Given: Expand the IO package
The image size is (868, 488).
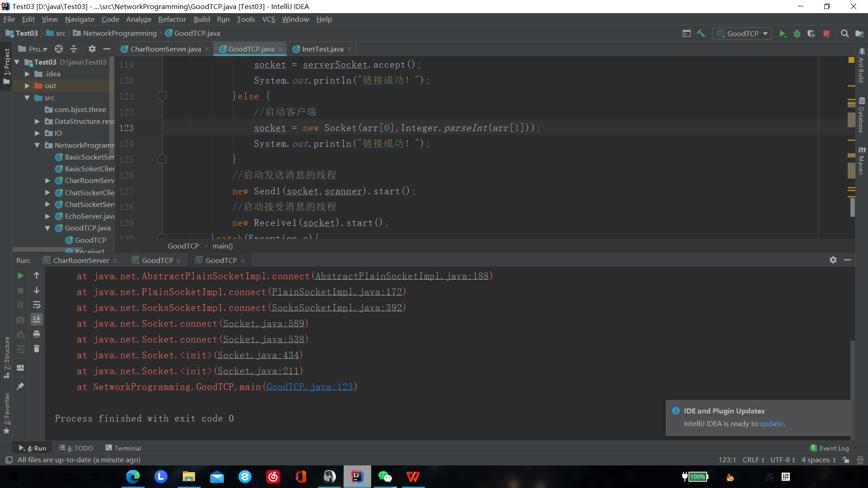Looking at the screenshot, I should [x=38, y=133].
